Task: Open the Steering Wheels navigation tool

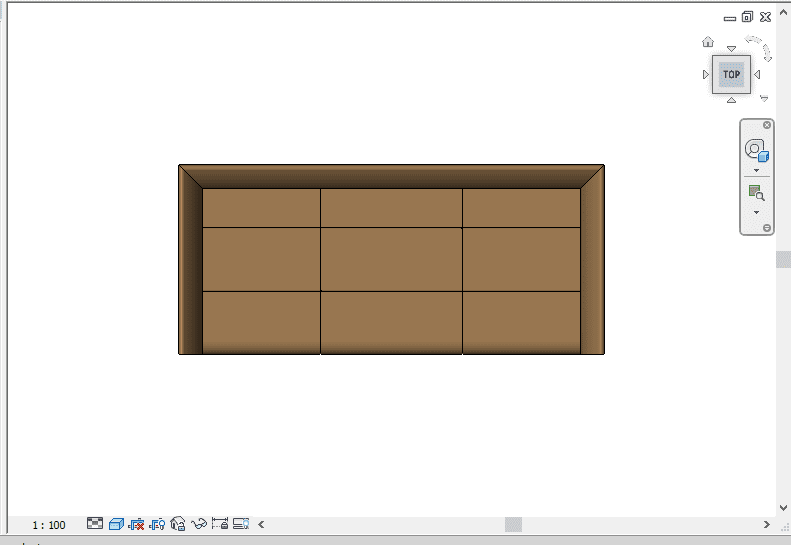Action: coord(755,150)
